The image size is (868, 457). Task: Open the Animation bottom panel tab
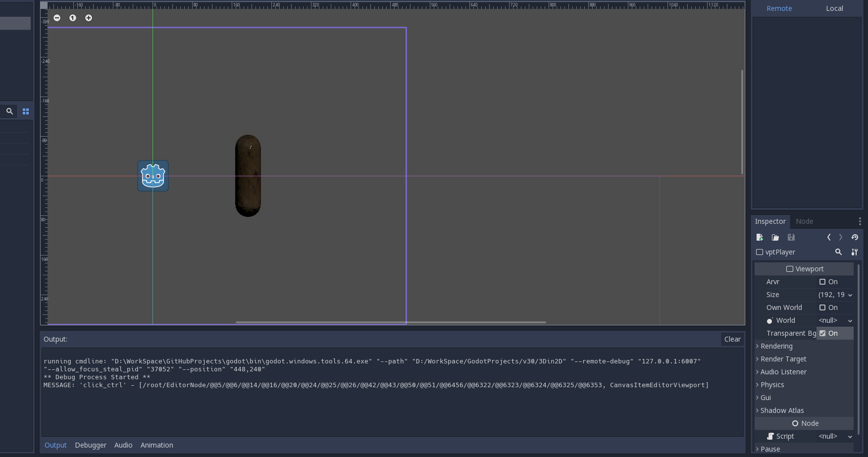[x=157, y=445]
